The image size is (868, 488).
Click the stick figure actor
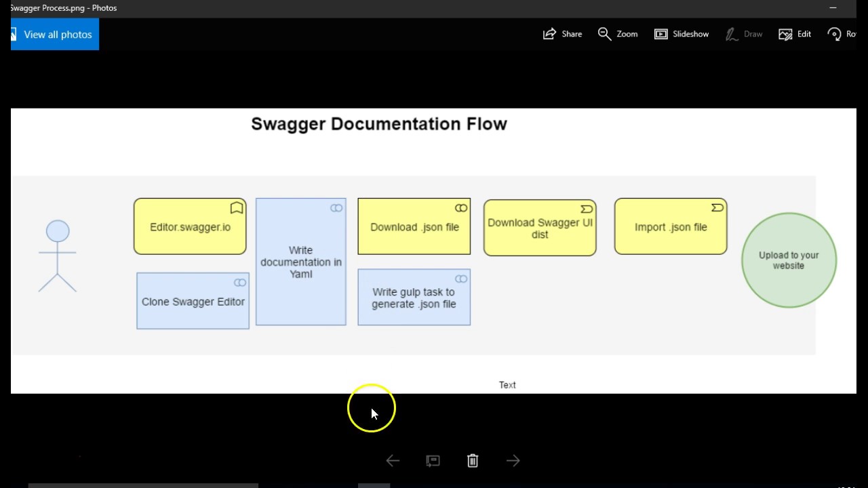click(x=58, y=256)
